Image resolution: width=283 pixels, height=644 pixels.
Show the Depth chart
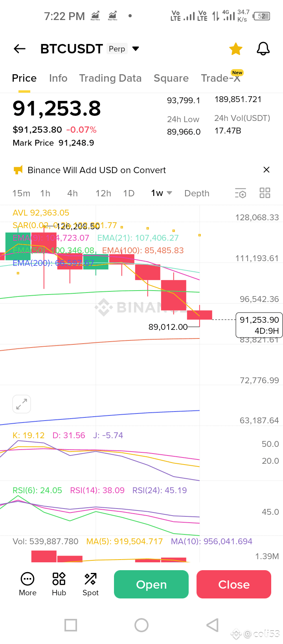pos(197,193)
